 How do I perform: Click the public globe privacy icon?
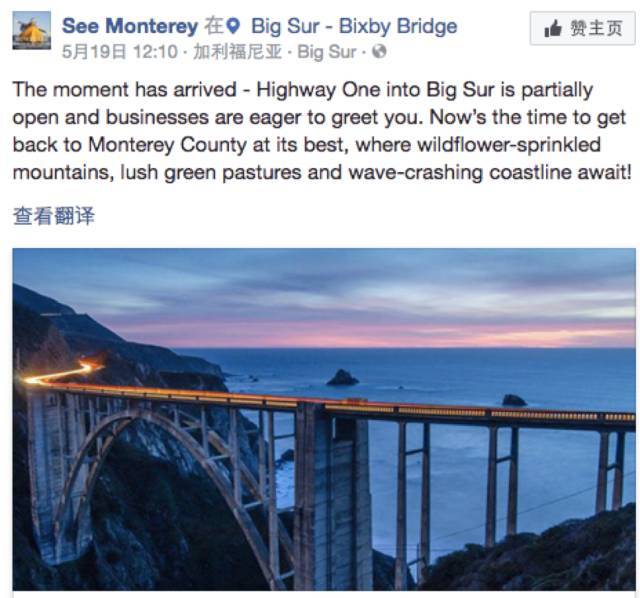coord(379,52)
